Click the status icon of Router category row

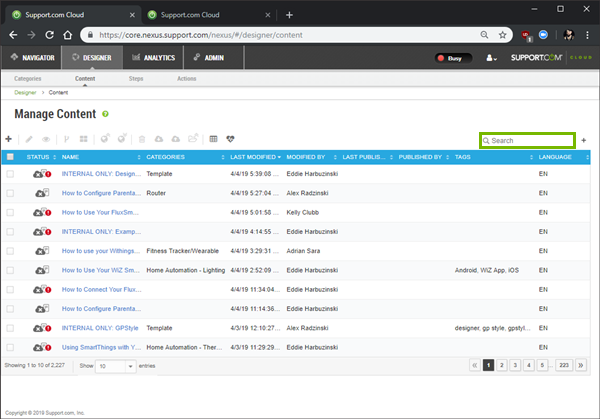coord(42,193)
